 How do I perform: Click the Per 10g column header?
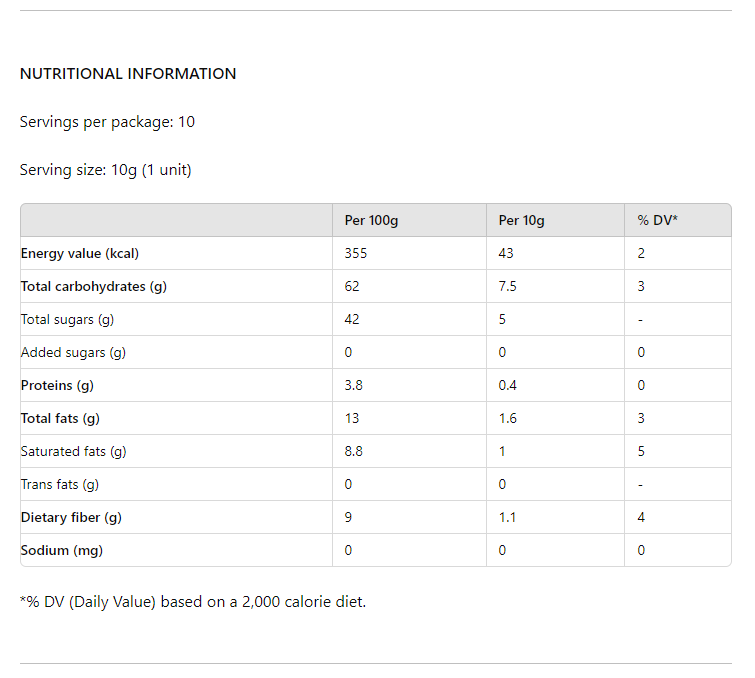tap(521, 221)
